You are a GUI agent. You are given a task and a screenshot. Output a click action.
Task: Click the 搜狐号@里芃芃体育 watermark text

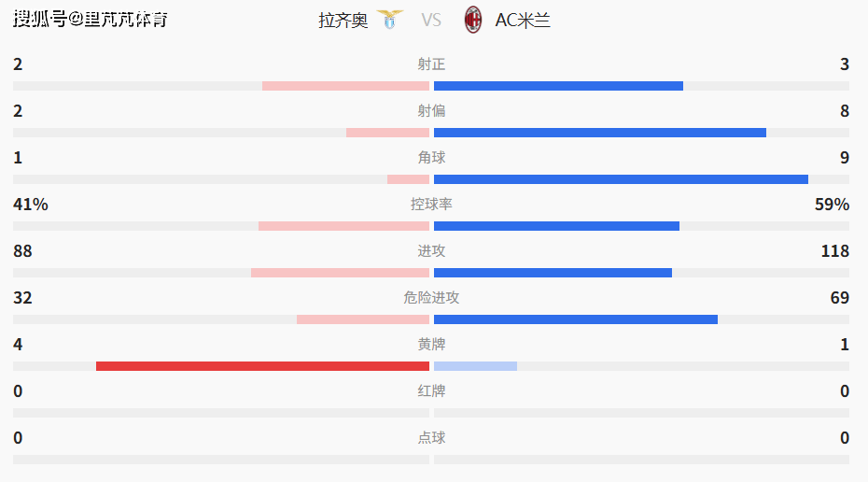[91, 19]
